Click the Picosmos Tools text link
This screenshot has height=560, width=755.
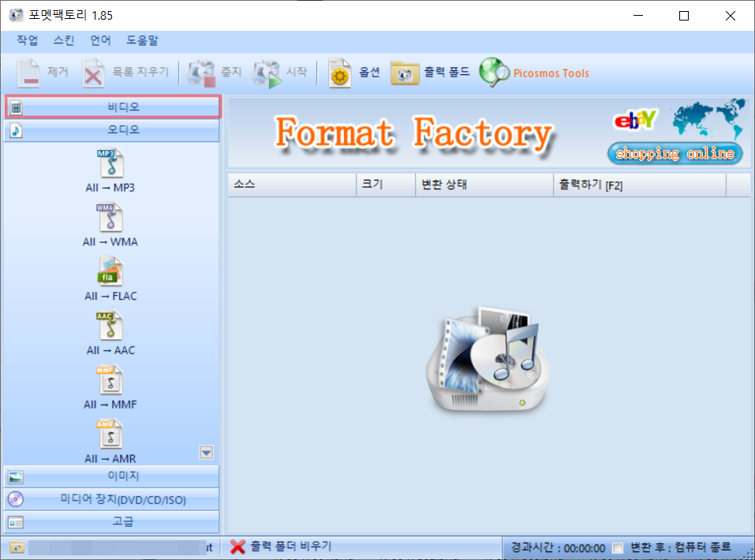(551, 73)
